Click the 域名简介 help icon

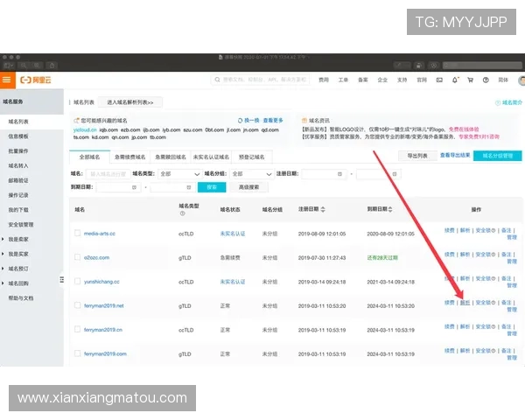pyautogui.click(x=498, y=103)
